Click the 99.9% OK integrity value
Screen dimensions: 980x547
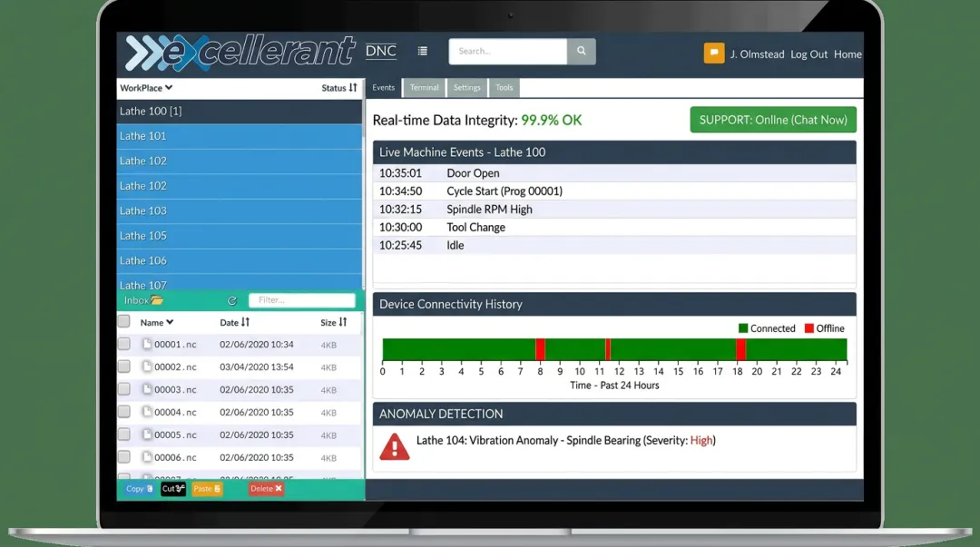[x=552, y=120]
